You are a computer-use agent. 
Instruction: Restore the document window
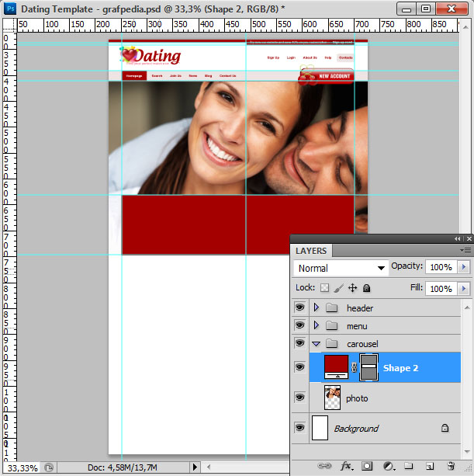426,9
